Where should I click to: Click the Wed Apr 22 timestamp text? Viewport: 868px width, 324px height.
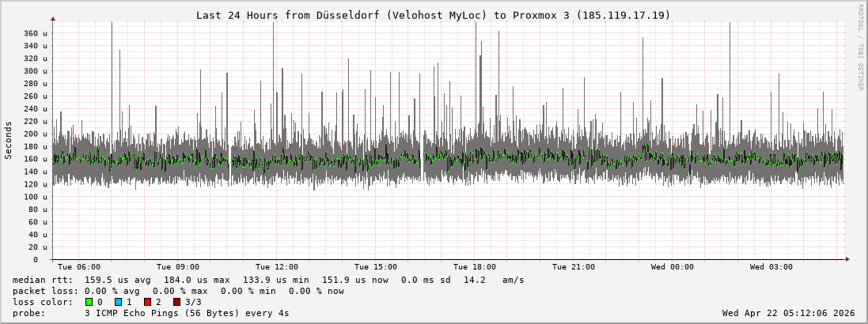point(788,313)
